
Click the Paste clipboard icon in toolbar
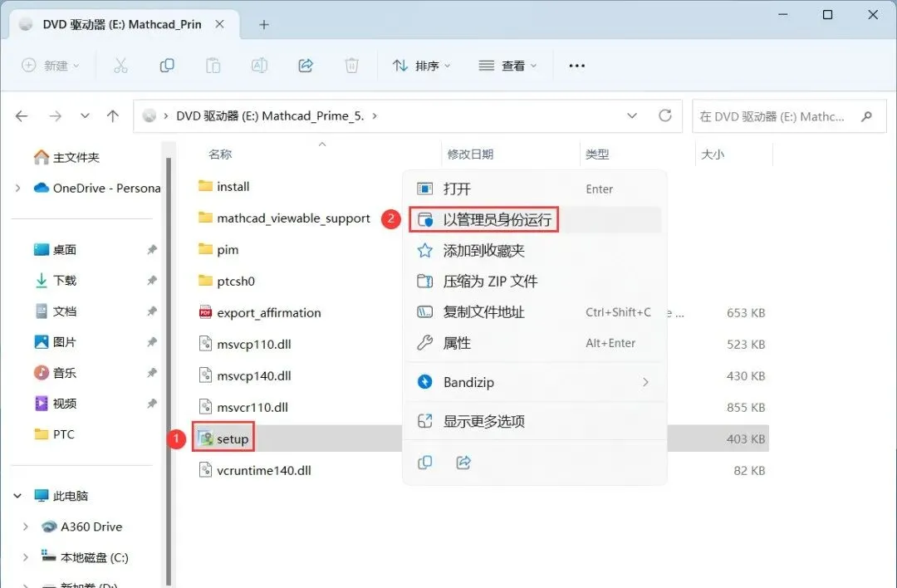click(213, 66)
